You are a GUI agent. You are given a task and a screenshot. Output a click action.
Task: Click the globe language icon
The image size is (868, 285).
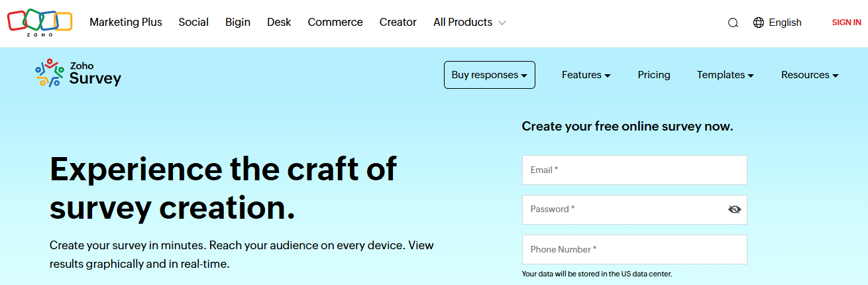[x=759, y=23]
